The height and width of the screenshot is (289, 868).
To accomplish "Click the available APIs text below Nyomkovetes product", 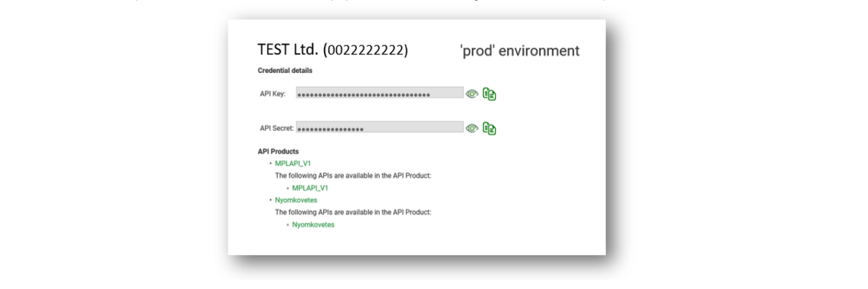I will click(353, 213).
